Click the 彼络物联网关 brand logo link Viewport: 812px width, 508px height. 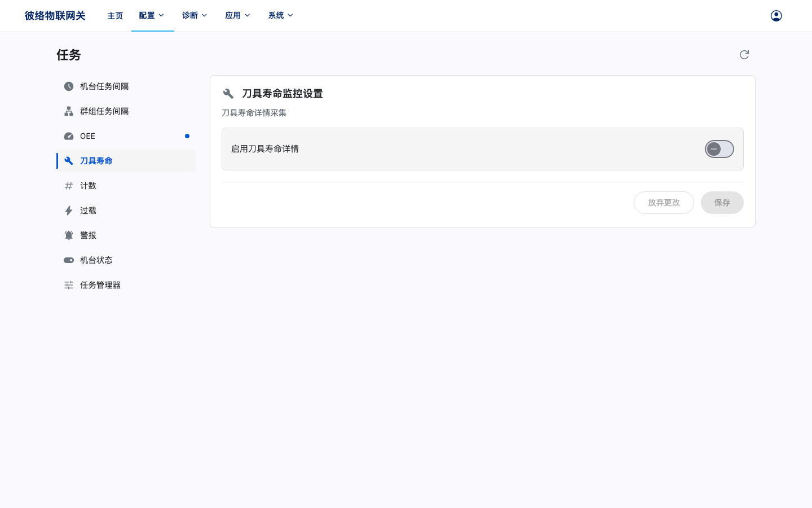[55, 16]
